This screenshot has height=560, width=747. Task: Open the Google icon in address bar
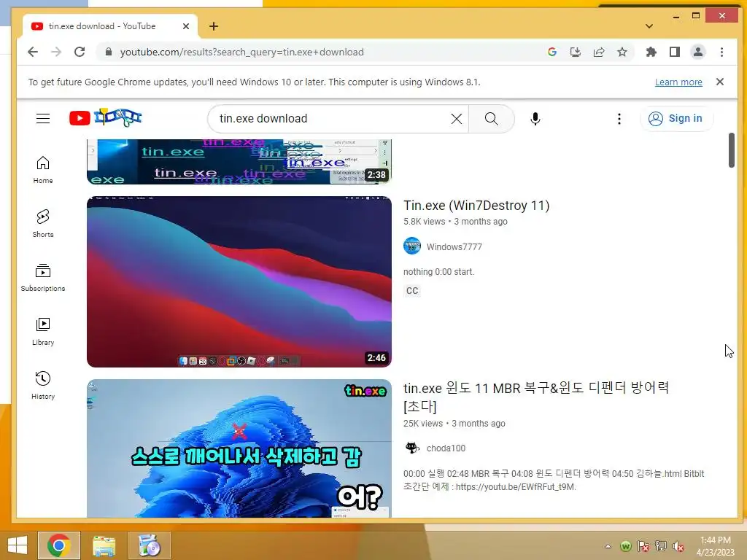(552, 52)
